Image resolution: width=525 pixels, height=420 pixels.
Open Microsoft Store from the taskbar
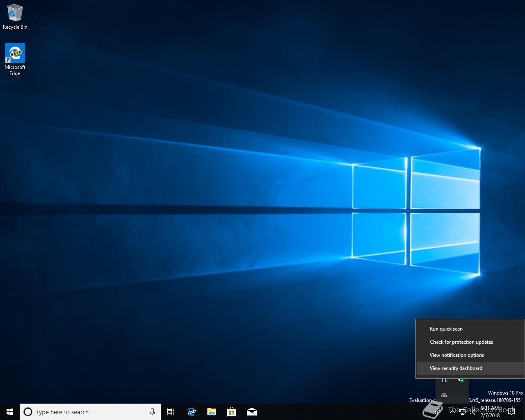click(x=231, y=412)
